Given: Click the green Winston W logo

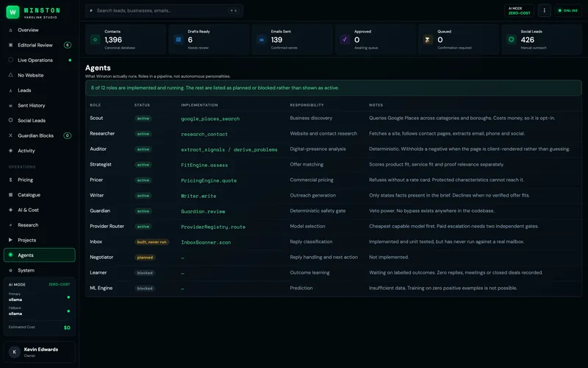Looking at the screenshot, I should [12, 12].
